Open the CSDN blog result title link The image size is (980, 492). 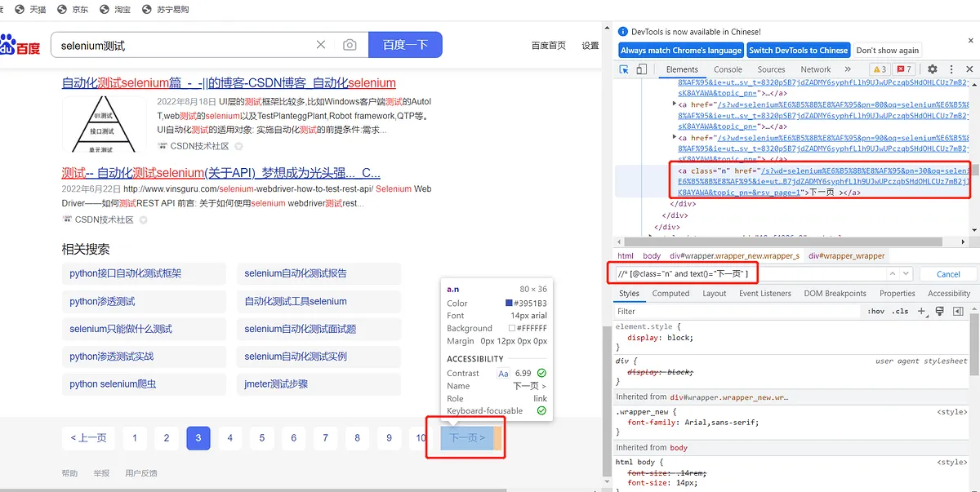pos(229,83)
